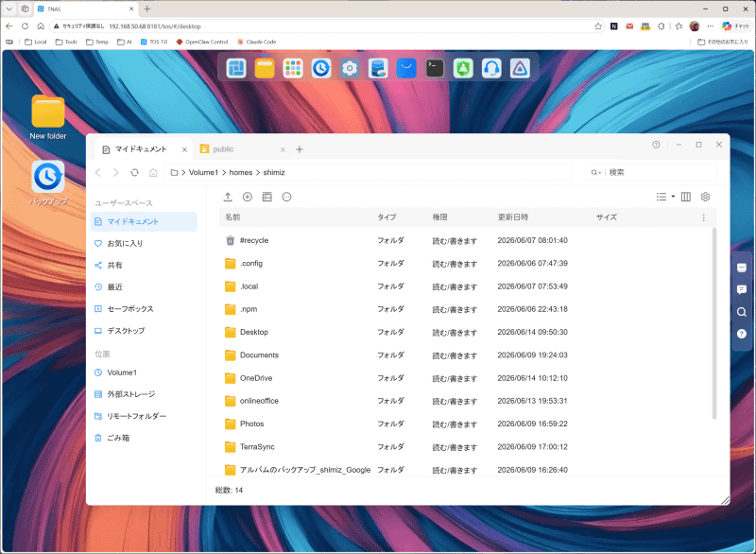Open Volume1 in the sidebar
This screenshot has height=554, width=756.
(x=144, y=372)
